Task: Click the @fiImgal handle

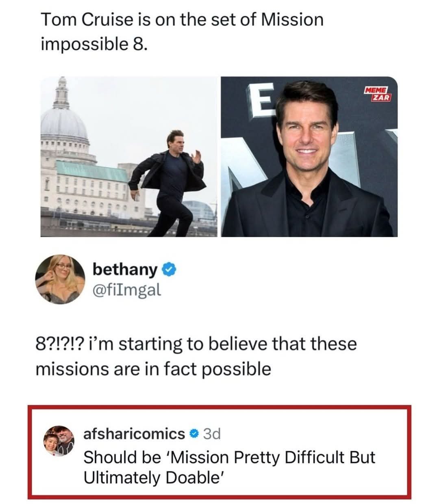Action: 127,289
